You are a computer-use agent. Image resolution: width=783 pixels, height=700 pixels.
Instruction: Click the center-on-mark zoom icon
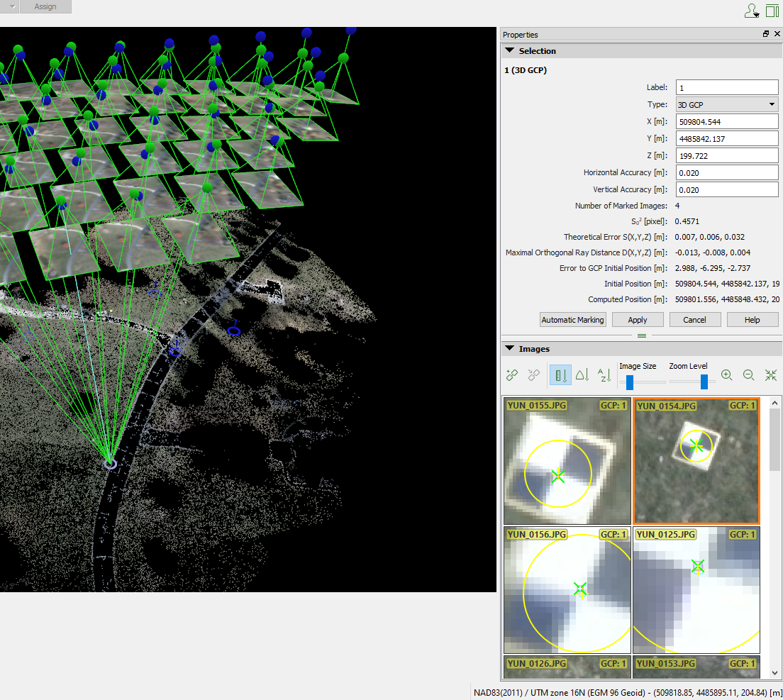click(771, 375)
